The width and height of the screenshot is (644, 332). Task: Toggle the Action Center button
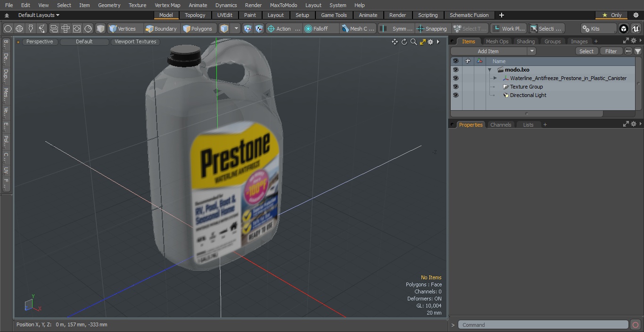coord(284,29)
